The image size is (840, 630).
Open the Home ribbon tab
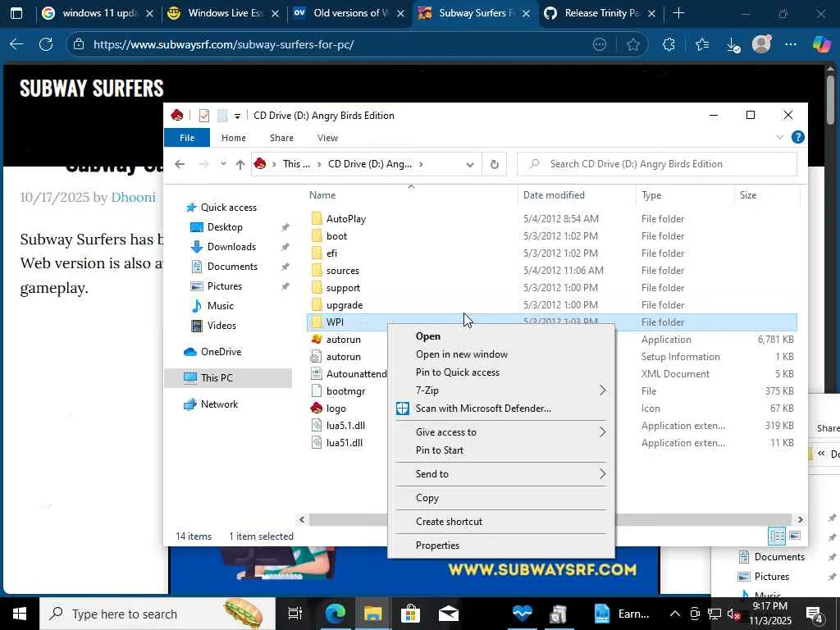(234, 138)
